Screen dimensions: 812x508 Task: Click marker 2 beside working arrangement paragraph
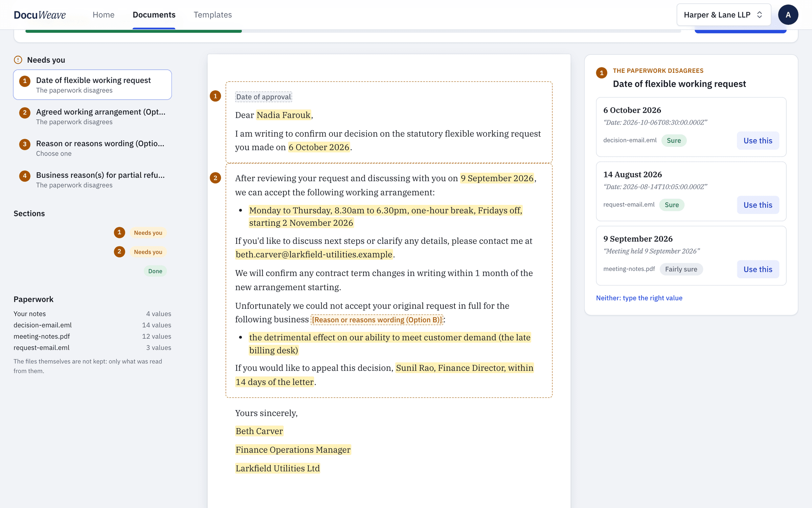(x=215, y=178)
